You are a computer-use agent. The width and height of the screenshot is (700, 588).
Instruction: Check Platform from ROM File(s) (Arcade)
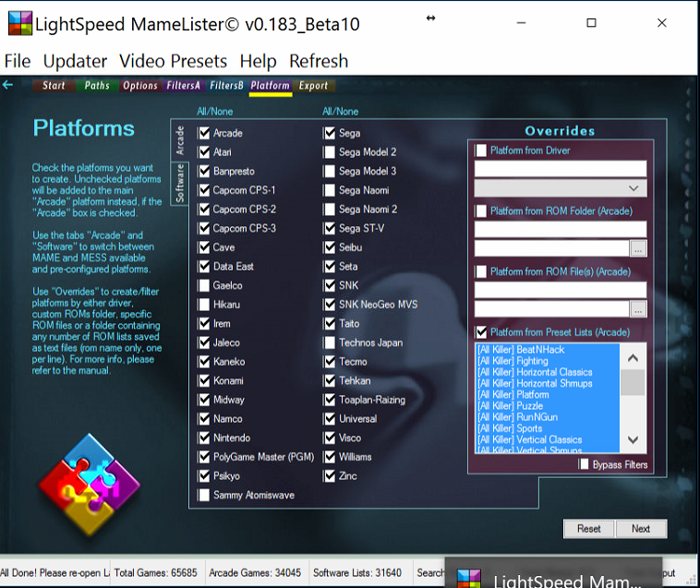pos(481,271)
